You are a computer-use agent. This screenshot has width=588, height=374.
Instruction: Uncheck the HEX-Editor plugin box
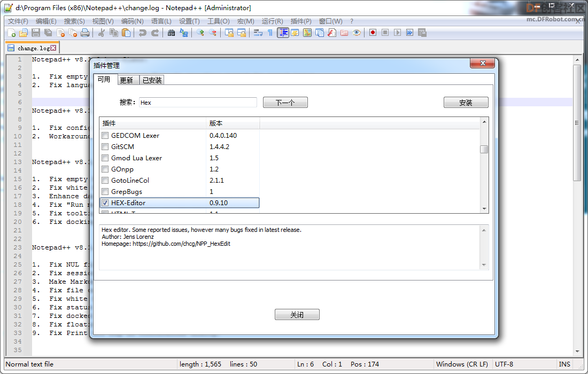tap(105, 203)
